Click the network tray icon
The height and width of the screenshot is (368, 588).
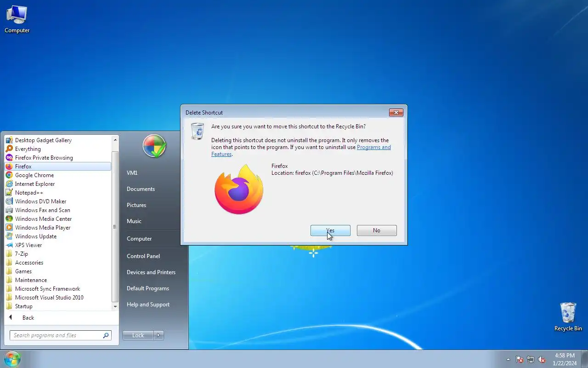[531, 359]
